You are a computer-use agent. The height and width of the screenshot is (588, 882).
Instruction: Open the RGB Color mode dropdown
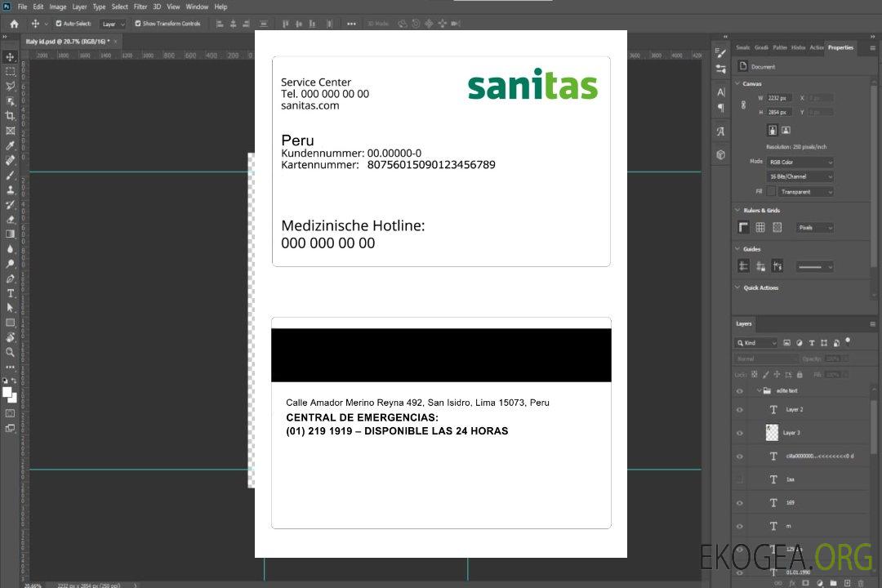[800, 162]
